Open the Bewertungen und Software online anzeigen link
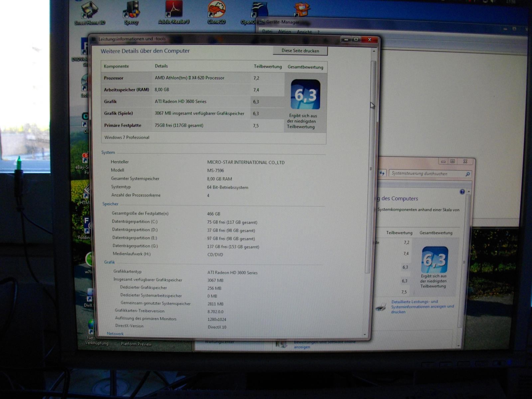This screenshot has width=532, height=399. 325,344
